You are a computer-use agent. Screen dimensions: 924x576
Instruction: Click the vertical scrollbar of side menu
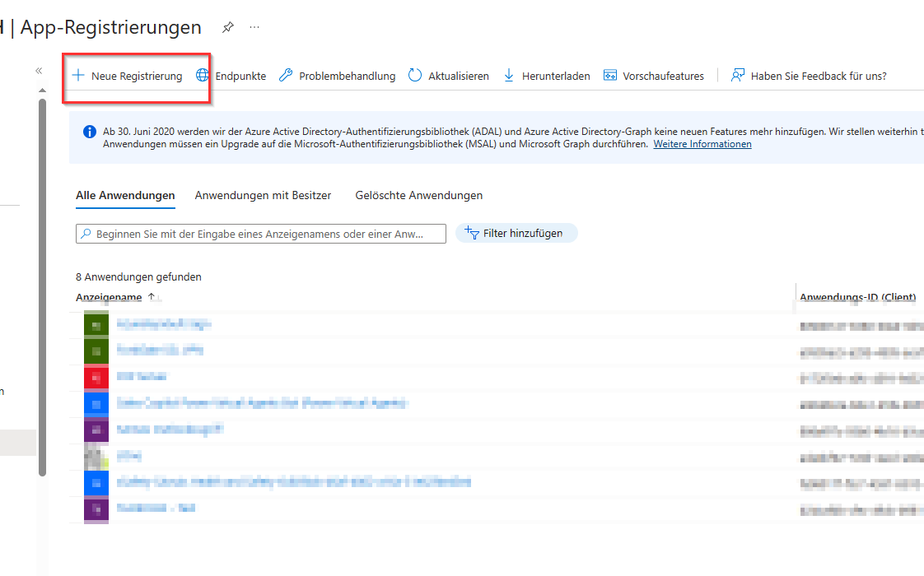click(43, 287)
